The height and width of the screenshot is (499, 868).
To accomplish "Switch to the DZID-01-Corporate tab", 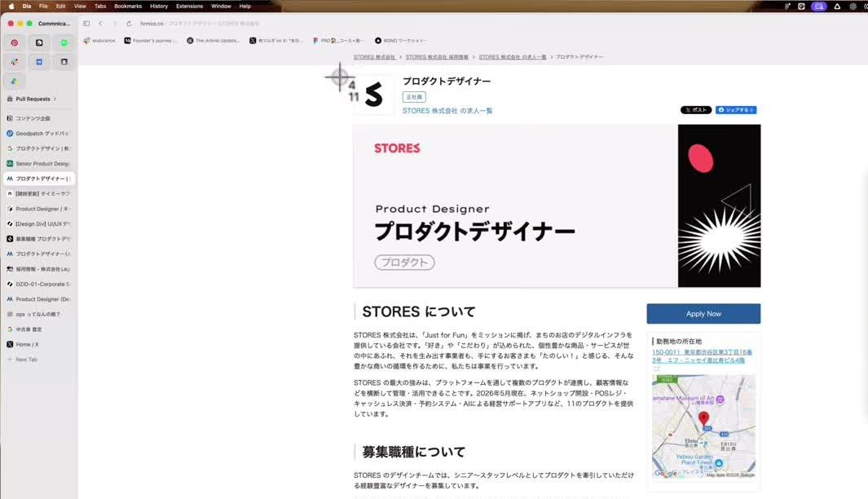I will pos(39,284).
